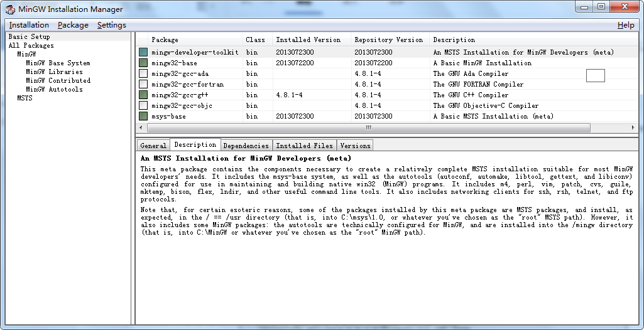Screen dimensions: 644x330
Task: Click 'The GNU Ada Compiler' description
Action: 471,74
